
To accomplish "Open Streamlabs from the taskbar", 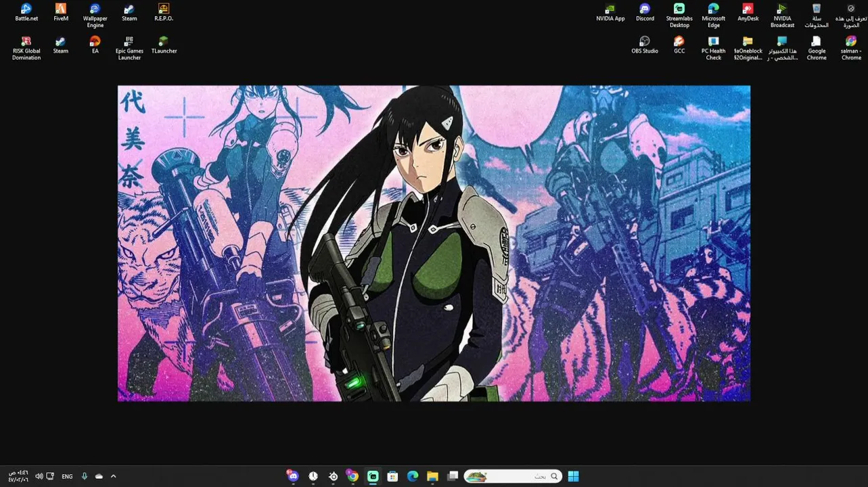I will click(373, 476).
